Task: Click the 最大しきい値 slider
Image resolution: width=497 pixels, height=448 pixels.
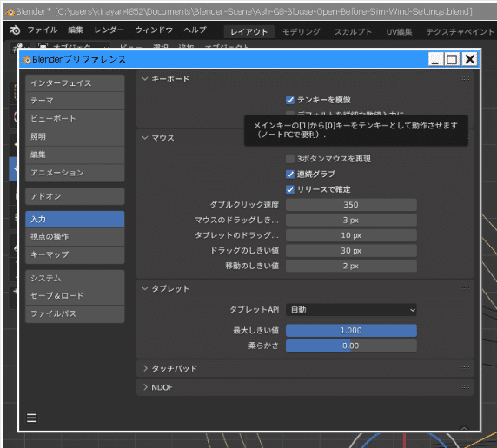Action: coord(351,331)
